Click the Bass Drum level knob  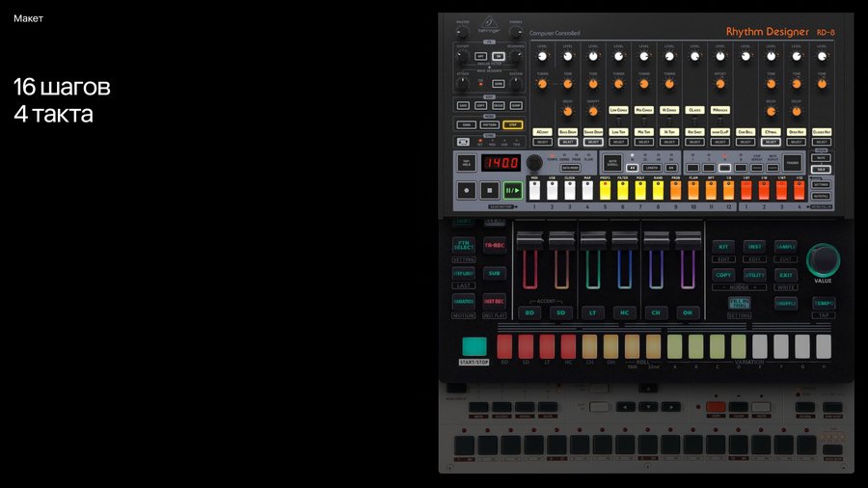[x=567, y=57]
